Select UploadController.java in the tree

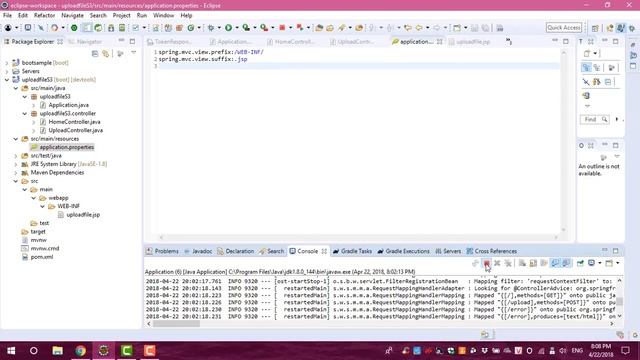point(76,130)
